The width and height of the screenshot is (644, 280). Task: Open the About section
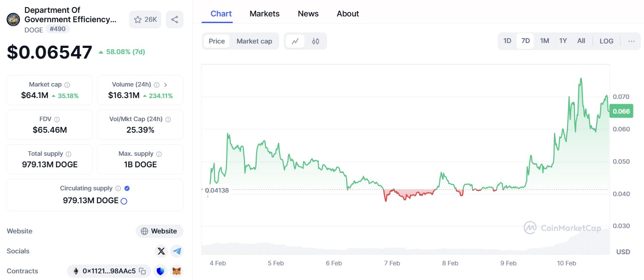click(347, 13)
